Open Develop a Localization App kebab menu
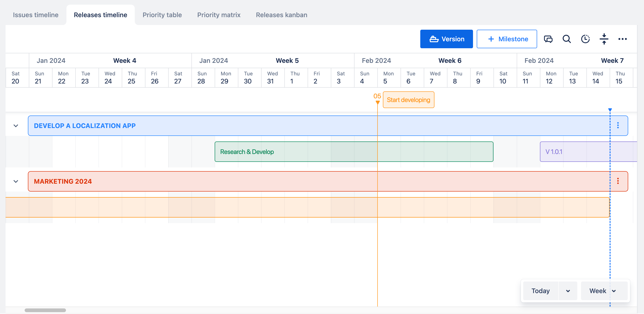Viewport: 644px width, 314px height. click(x=618, y=125)
